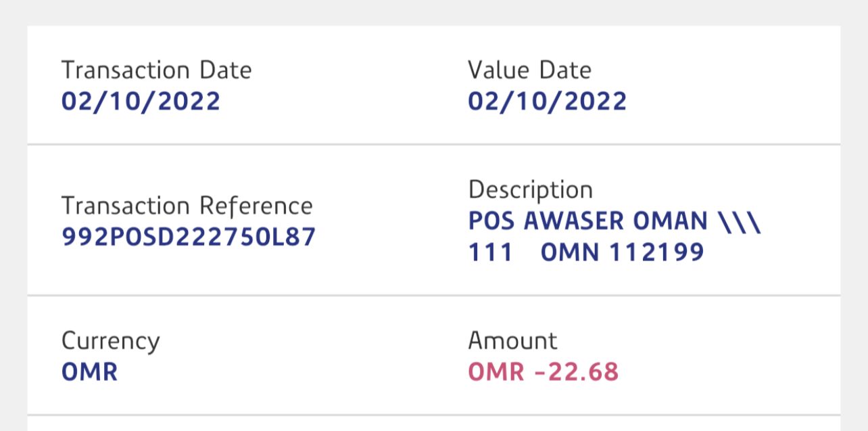Select the 111 code in description
The image size is (868, 431).
pyautogui.click(x=491, y=252)
